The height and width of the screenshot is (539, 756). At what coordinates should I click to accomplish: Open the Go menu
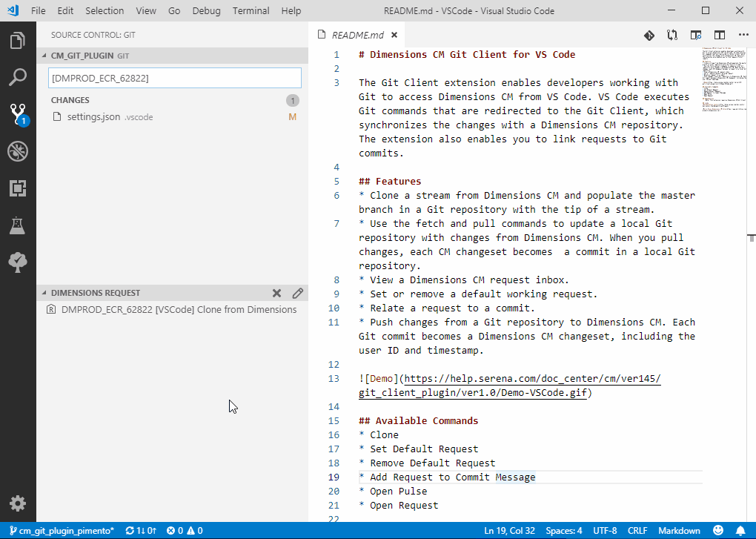[174, 10]
